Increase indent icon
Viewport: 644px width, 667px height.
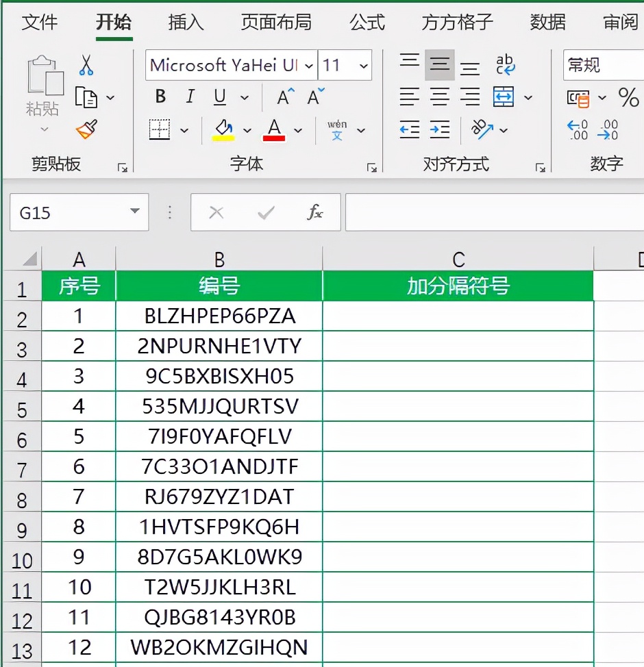(x=440, y=129)
